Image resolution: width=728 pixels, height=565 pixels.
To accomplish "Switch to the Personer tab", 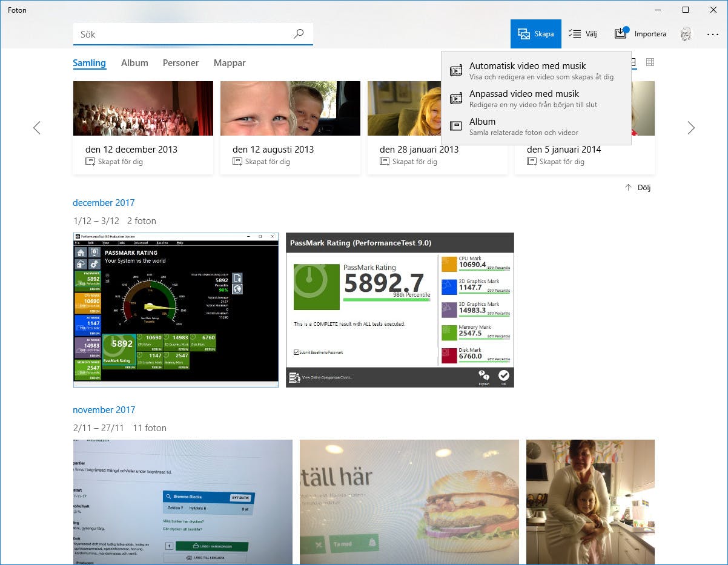I will 180,63.
